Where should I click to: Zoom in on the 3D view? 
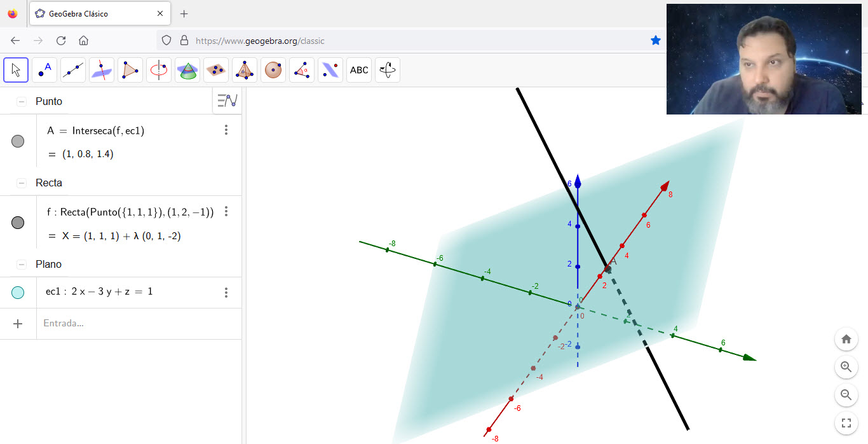coord(846,367)
